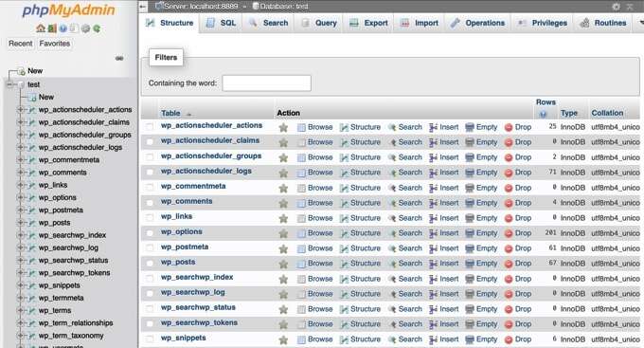The width and height of the screenshot is (644, 348).
Task: Check the wp_actionscheduler_claims row checkbox
Action: pyautogui.click(x=150, y=141)
